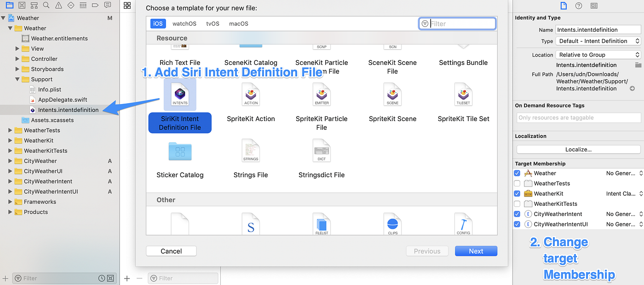
Task: Switch to the macOS template tab
Action: click(238, 23)
